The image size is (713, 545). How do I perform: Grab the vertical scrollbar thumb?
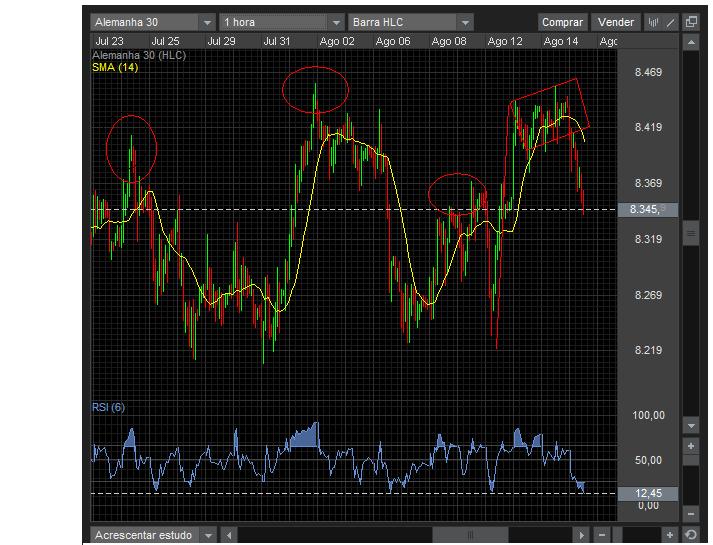(x=691, y=234)
